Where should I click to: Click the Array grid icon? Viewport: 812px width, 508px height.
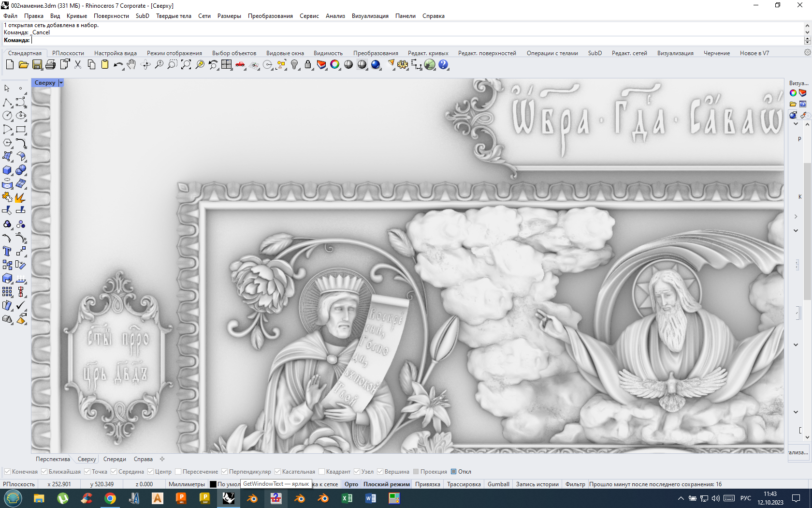click(x=7, y=292)
